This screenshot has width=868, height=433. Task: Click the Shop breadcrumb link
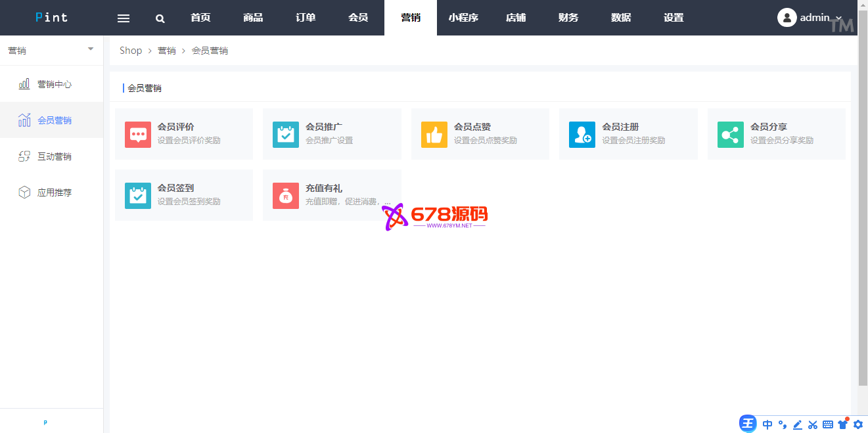[x=131, y=51]
